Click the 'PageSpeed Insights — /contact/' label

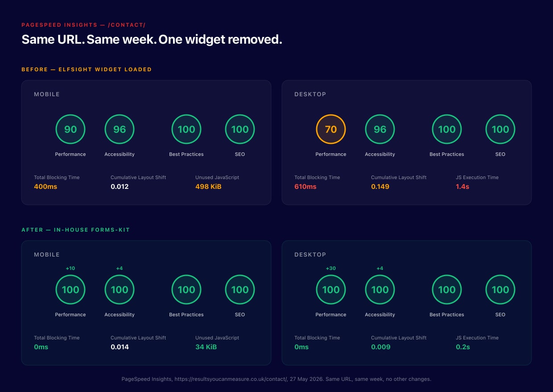(x=83, y=25)
